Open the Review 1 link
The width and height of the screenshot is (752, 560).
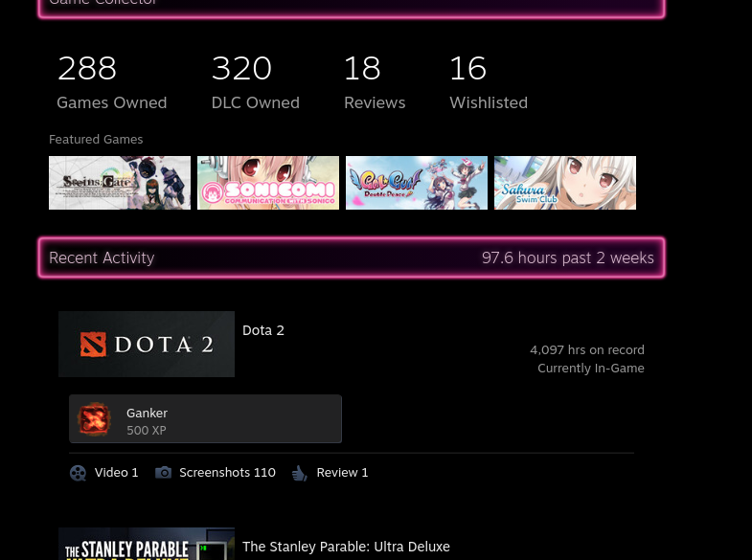pos(342,472)
